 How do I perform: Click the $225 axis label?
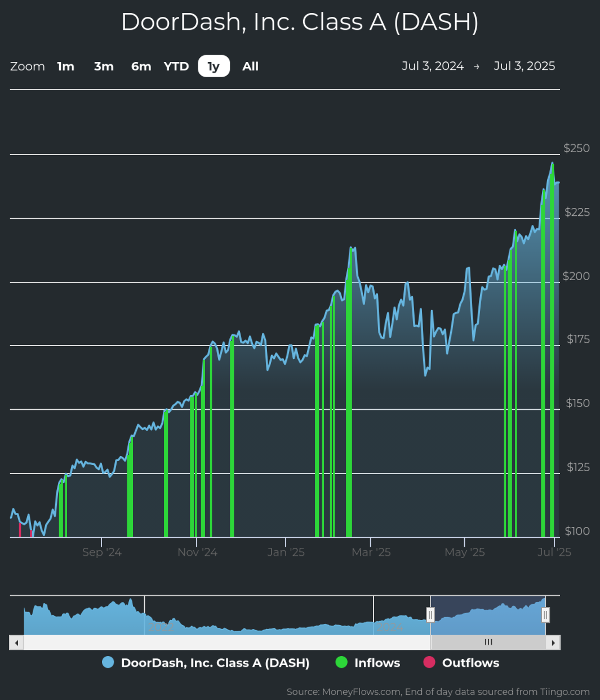[x=577, y=212]
